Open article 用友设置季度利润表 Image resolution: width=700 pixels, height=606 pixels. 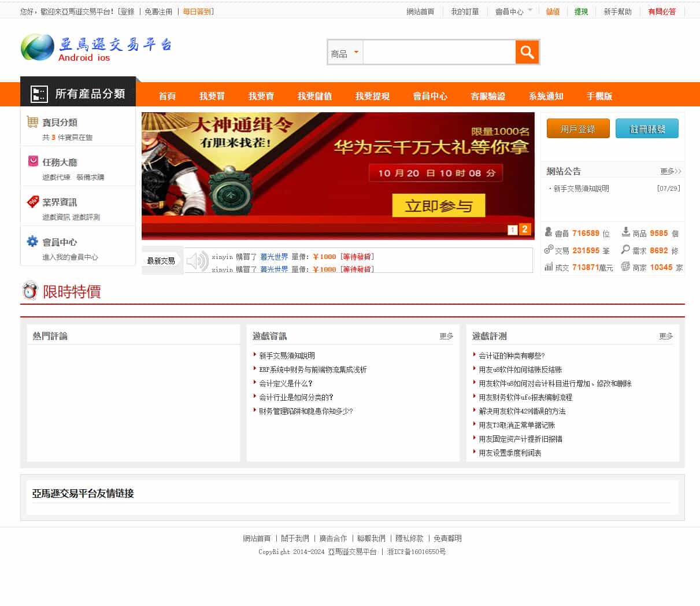tap(510, 453)
